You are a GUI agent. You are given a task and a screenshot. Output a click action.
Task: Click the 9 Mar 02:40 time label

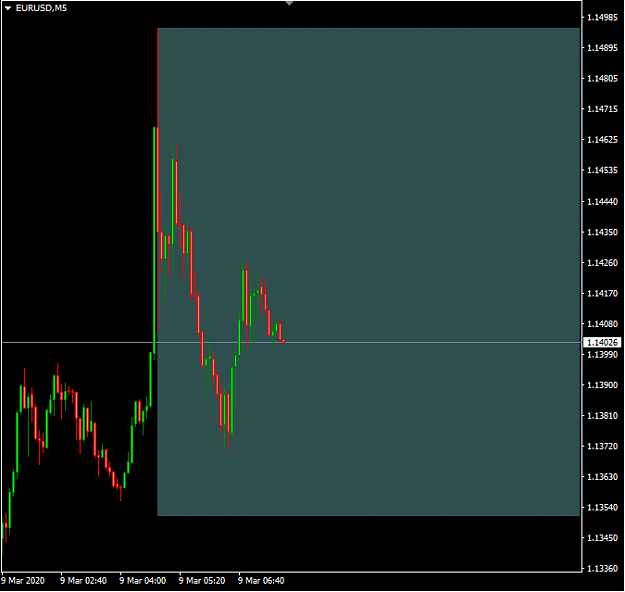(83, 581)
